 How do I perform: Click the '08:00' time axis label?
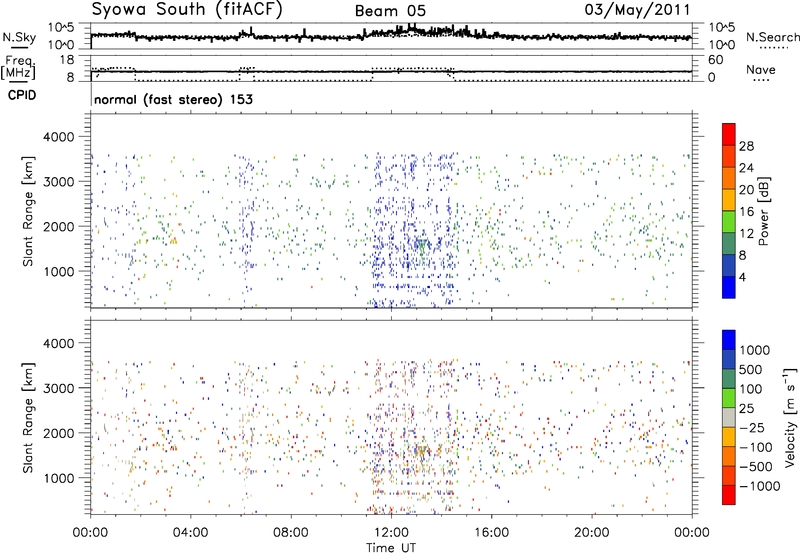coord(291,533)
